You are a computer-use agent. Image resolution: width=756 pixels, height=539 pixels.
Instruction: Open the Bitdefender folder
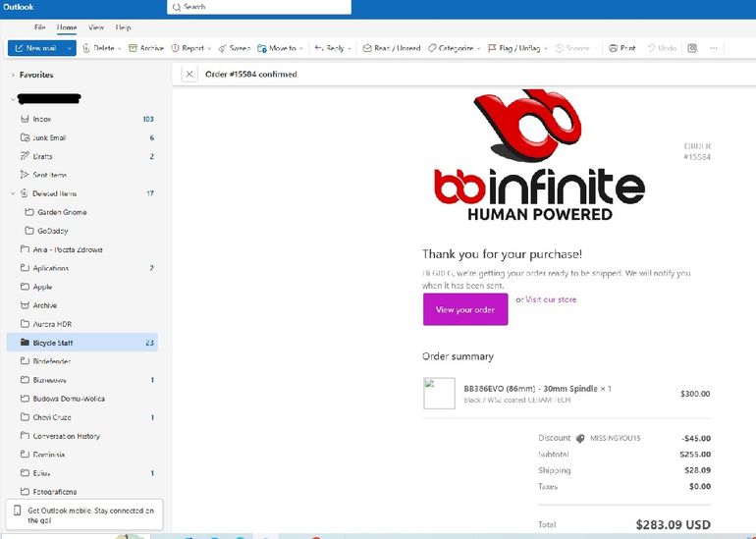[81, 361]
